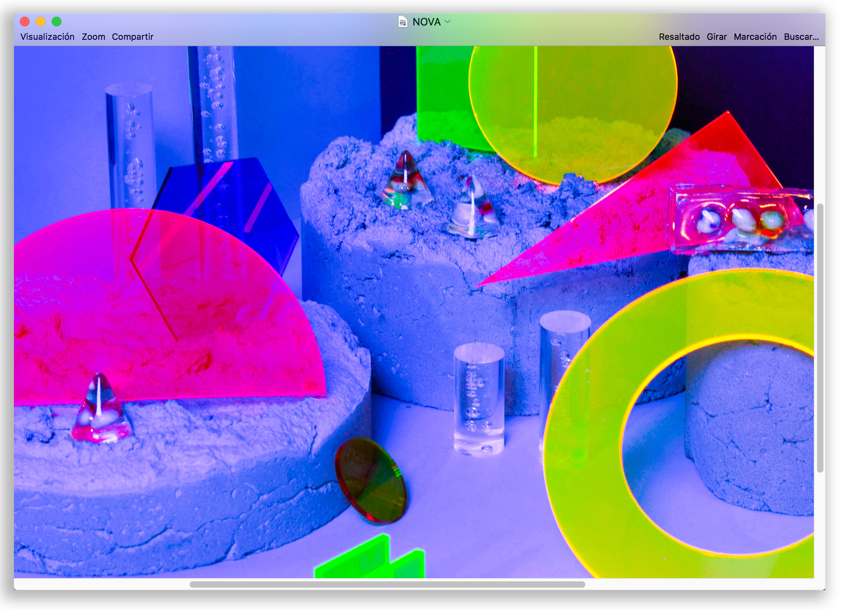
Task: Close the NOVA window with red button
Action: point(25,22)
